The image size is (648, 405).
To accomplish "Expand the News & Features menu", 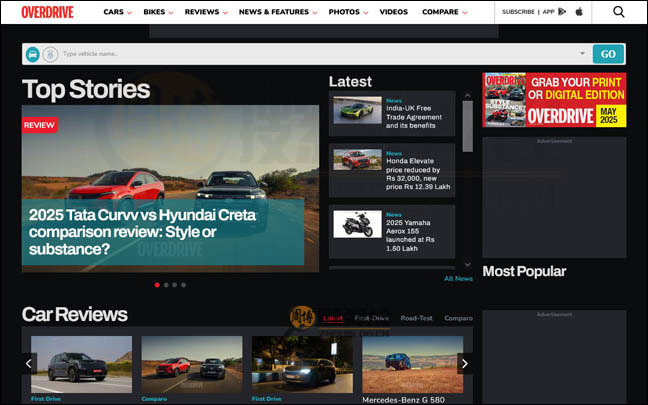I will 278,12.
